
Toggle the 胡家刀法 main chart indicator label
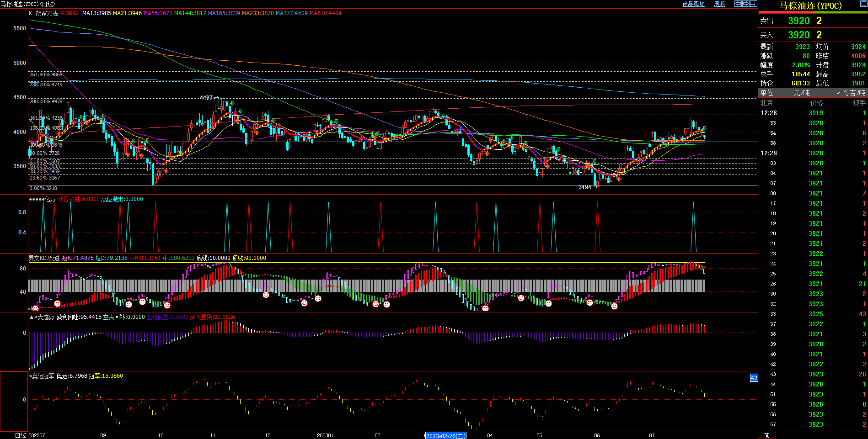[47, 13]
